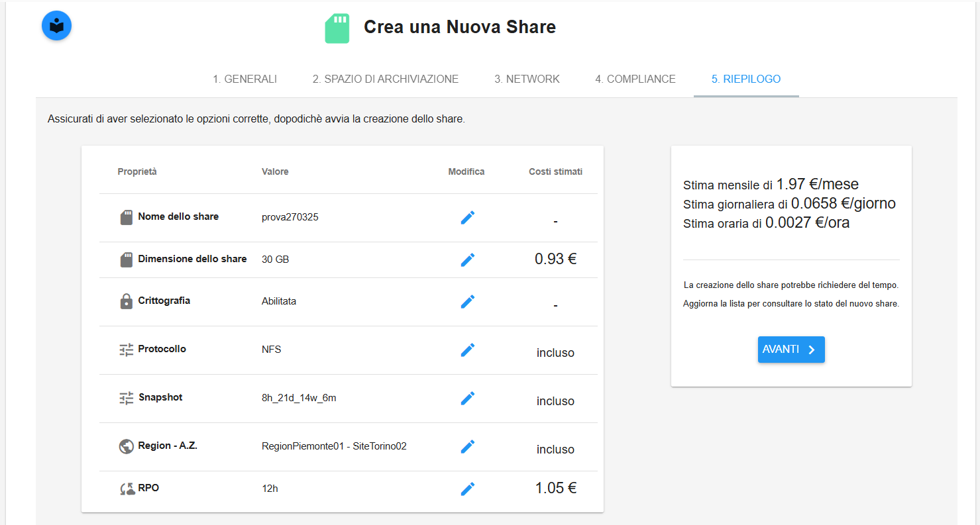
Task: Edit the Protocollo setting
Action: coord(468,350)
